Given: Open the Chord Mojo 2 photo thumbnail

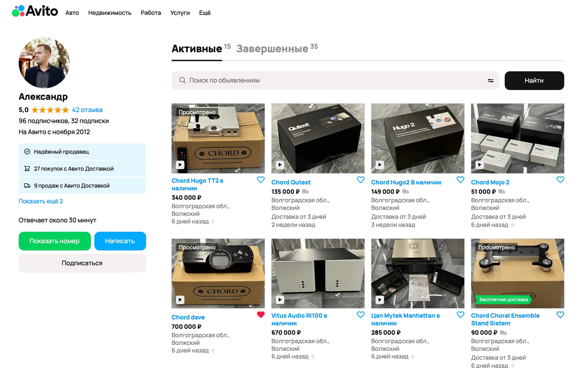Looking at the screenshot, I should [518, 138].
